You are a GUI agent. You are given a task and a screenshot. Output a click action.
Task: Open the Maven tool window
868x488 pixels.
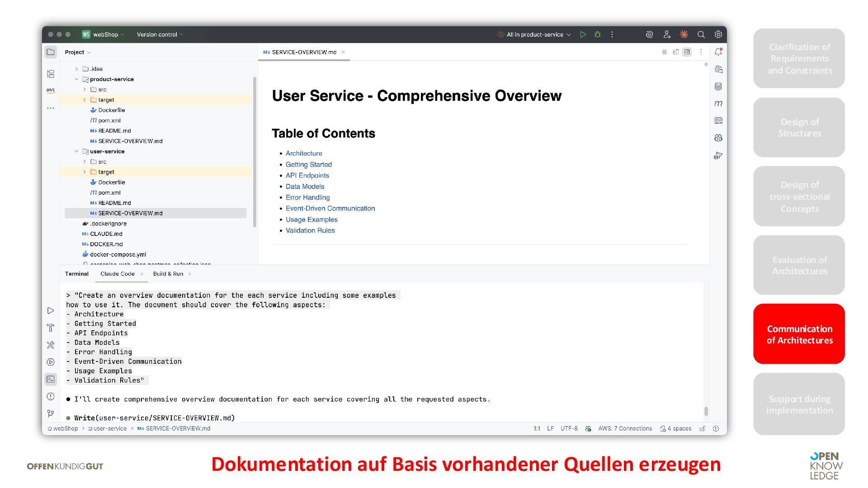click(x=718, y=103)
